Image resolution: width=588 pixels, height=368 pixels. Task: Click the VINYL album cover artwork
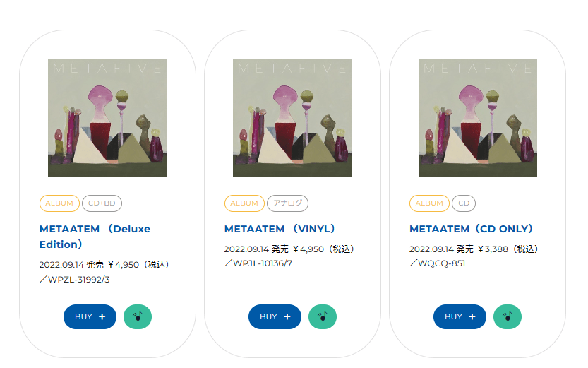292,118
